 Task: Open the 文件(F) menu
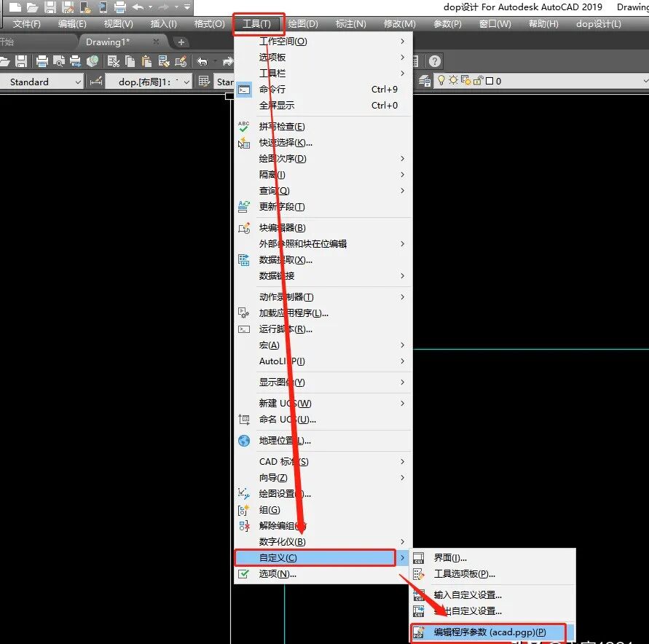[27, 23]
